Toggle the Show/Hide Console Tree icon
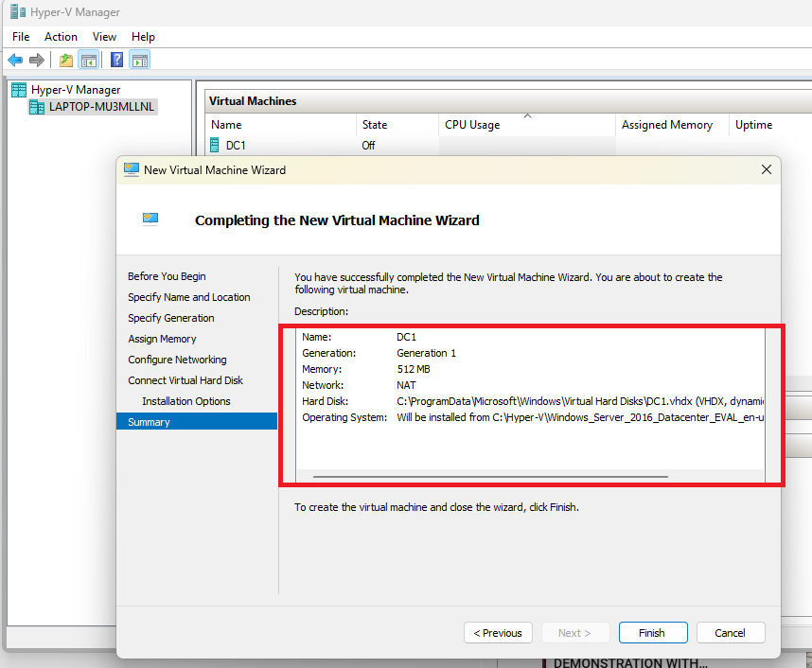Image resolution: width=812 pixels, height=668 pixels. 89,60
